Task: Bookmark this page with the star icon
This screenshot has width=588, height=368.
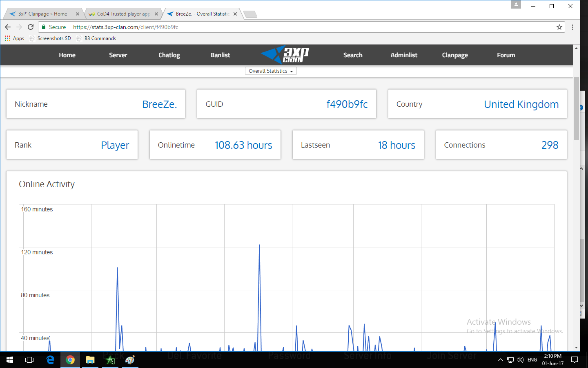Action: [559, 27]
